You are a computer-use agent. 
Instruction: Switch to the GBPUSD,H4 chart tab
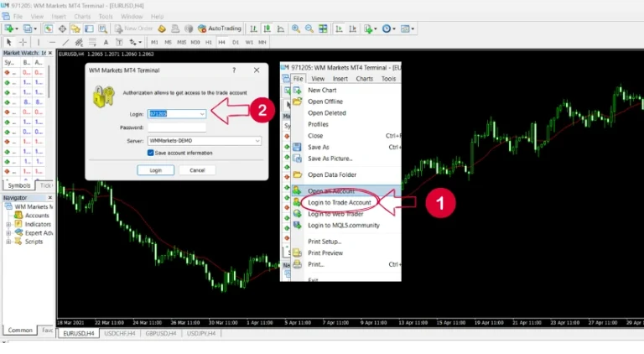pyautogui.click(x=161, y=334)
